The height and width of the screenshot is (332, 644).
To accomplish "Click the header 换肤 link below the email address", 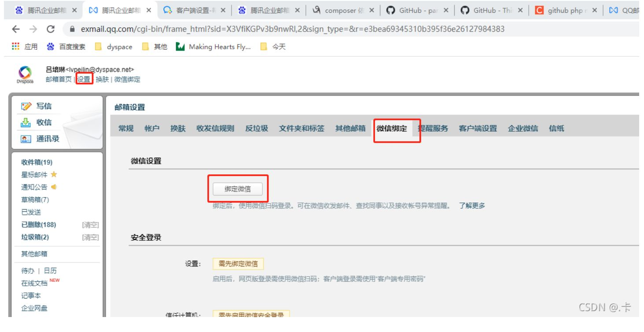I will click(102, 79).
